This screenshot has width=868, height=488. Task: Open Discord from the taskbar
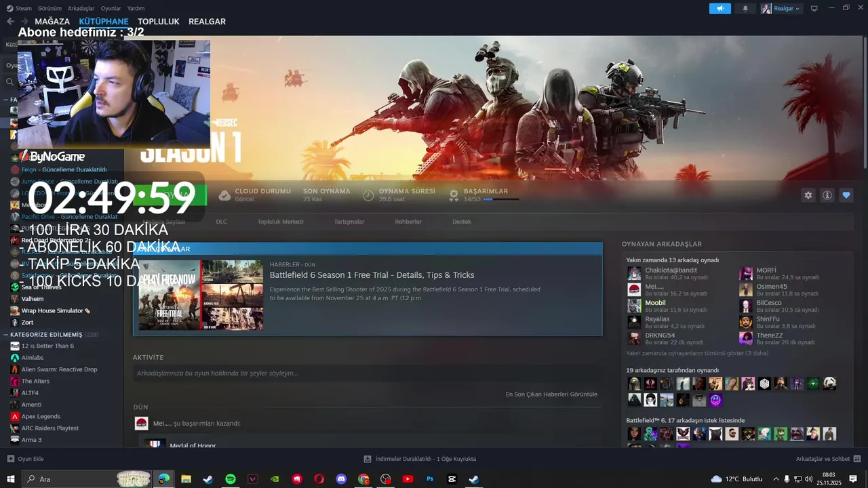[341, 479]
